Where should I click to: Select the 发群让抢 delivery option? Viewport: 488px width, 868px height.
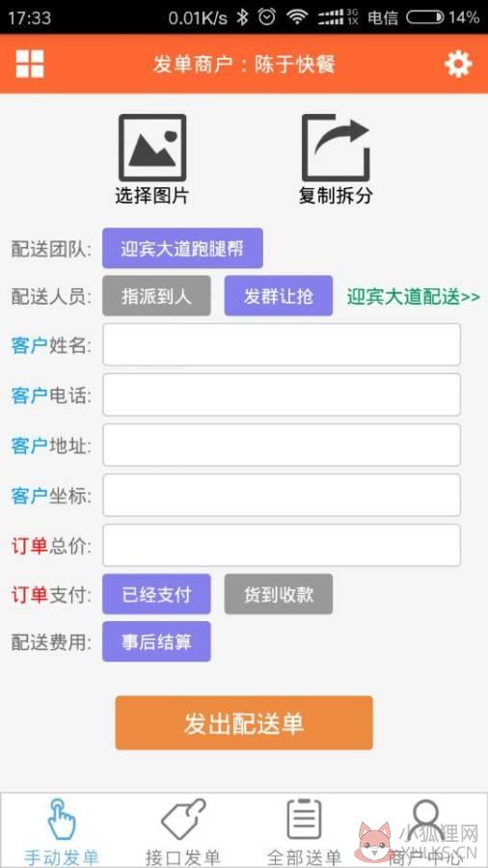click(x=279, y=296)
